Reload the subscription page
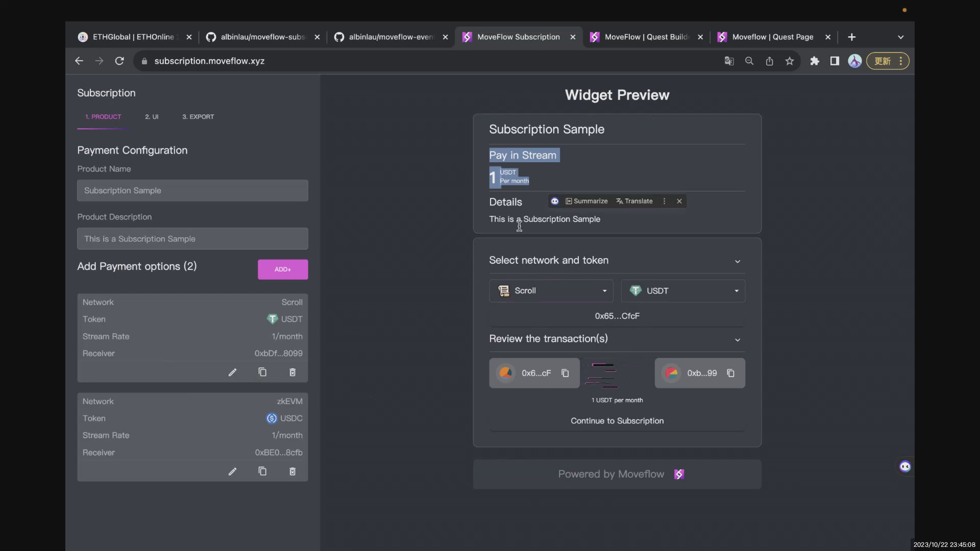This screenshot has height=551, width=980. coord(119,61)
